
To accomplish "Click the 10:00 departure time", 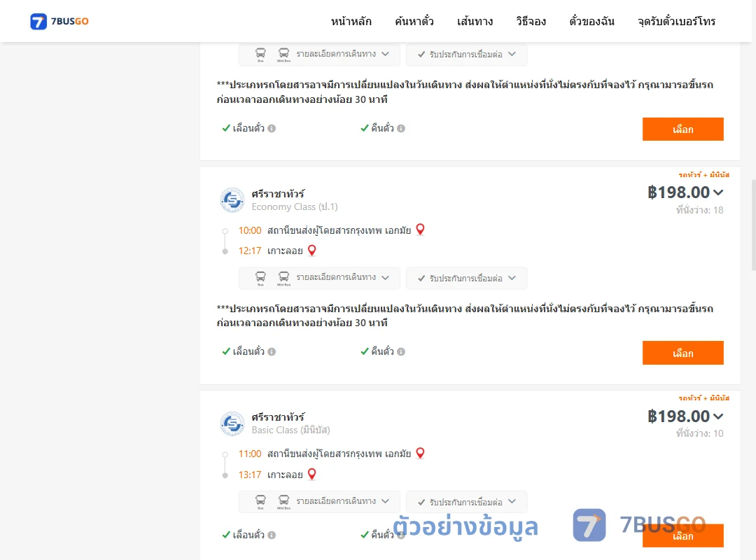I will tap(250, 230).
